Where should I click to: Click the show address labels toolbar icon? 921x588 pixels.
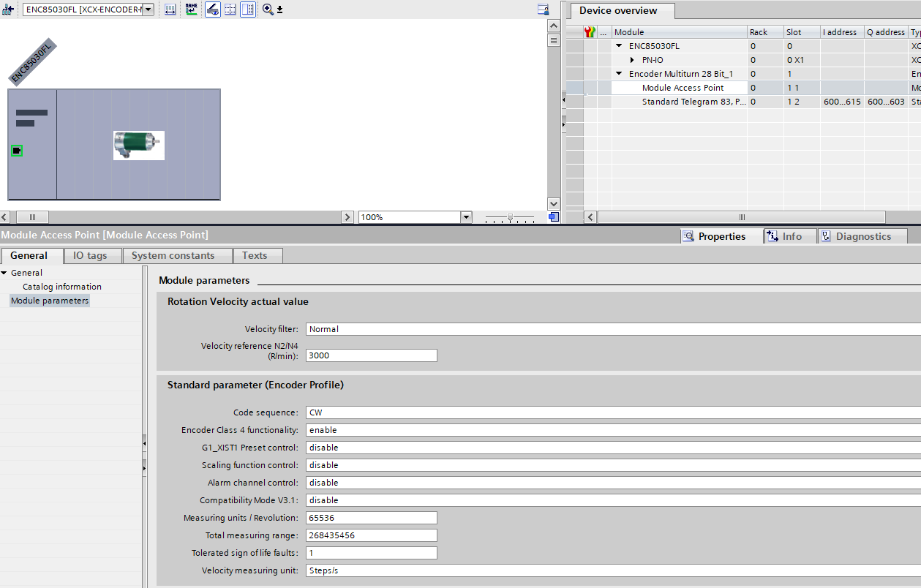tap(170, 10)
